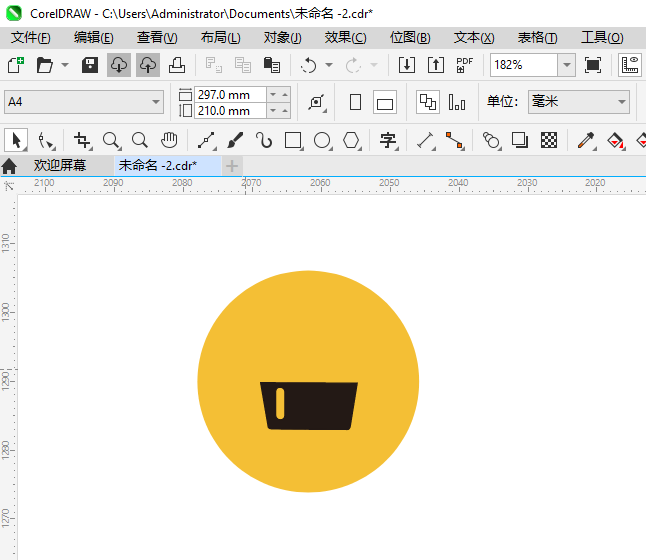Pick the Polygon tool
Viewport: 646px width, 560px height.
point(351,140)
